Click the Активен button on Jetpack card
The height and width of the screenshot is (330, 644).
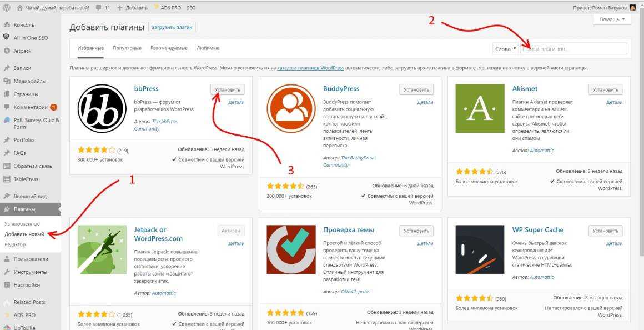tap(231, 231)
